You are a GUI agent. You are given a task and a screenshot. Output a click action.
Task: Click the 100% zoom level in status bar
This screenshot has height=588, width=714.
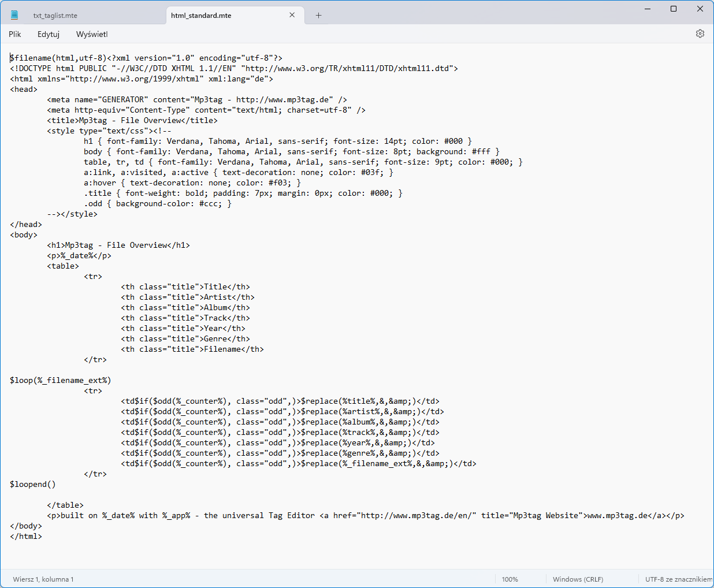510,579
